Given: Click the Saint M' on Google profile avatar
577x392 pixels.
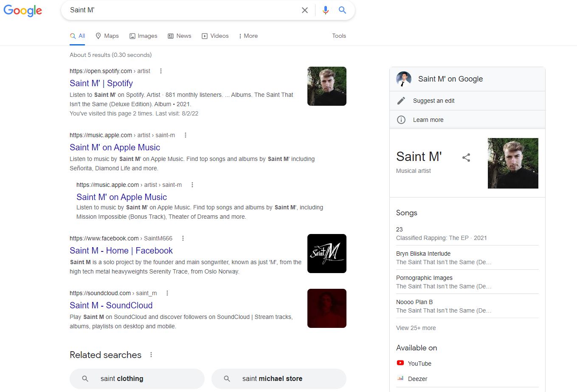Looking at the screenshot, I should point(404,79).
